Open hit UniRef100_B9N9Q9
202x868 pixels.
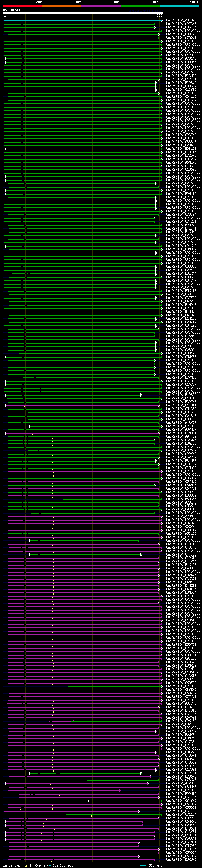181,225
